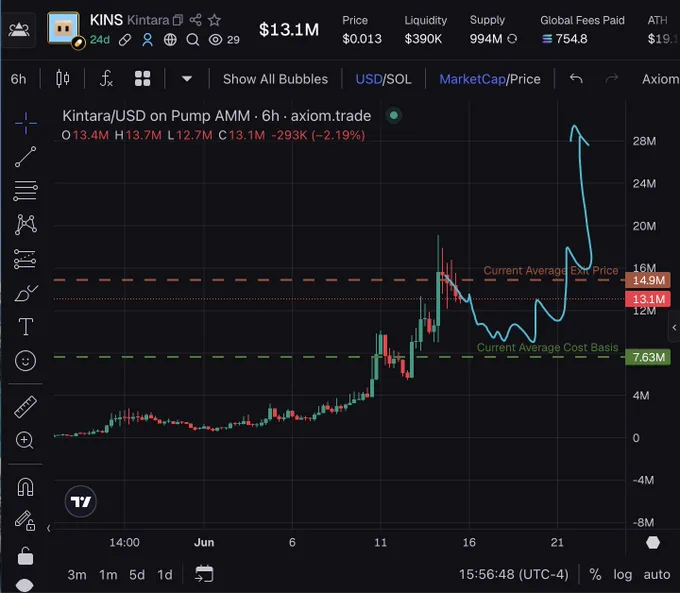Image resolution: width=680 pixels, height=593 pixels.
Task: Expand the toolbar dropdown arrow
Action: pyautogui.click(x=187, y=79)
